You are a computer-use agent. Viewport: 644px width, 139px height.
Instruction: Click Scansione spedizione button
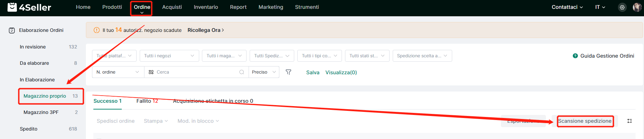pos(585,121)
